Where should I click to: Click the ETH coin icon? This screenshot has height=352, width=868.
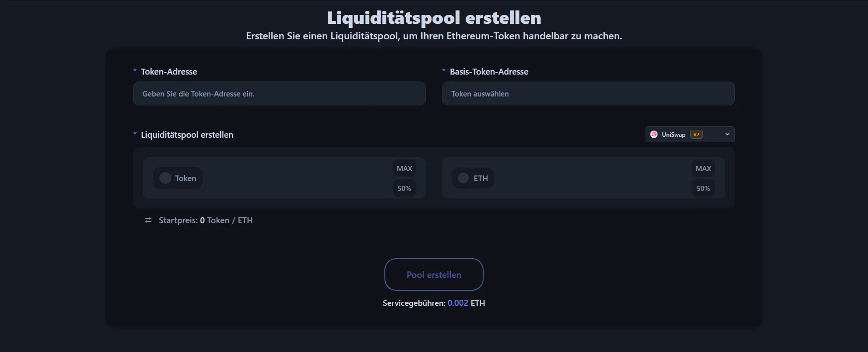463,177
